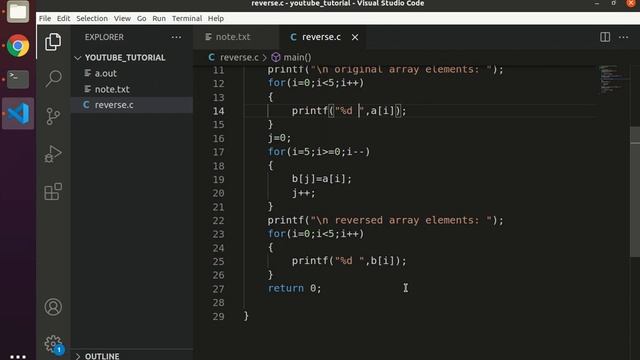This screenshot has height=360, width=640.
Task: Open the Search view in activity bar
Action: [x=53, y=78]
